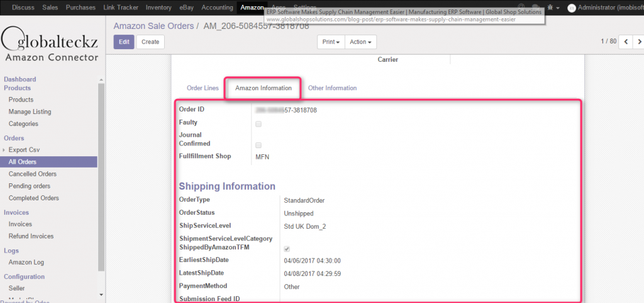Open the debug bug icon menu
Viewport: 644px width, 303px height.
(x=552, y=8)
